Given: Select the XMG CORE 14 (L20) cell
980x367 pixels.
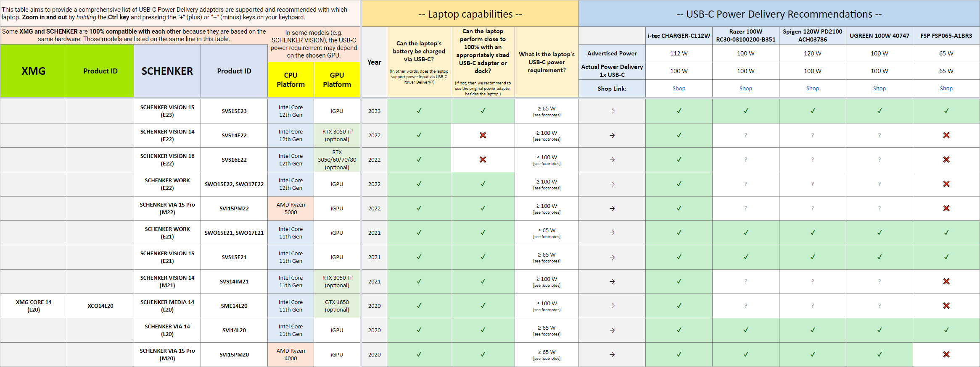Looking at the screenshot, I should [34, 306].
